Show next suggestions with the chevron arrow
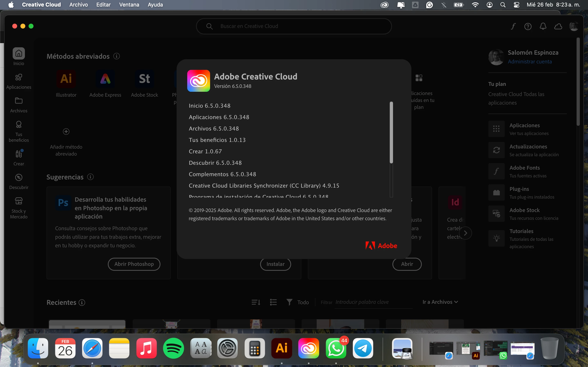 [x=465, y=233]
